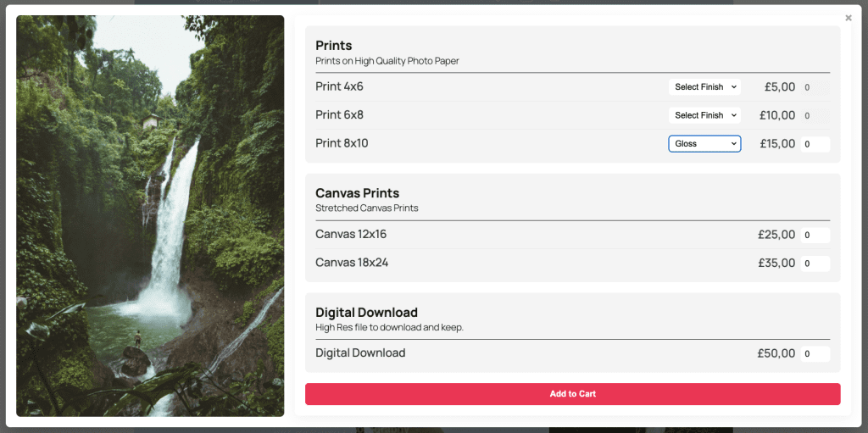Click the £50,00 Digital Download quantity field
Screen dimensions: 868x433
pyautogui.click(x=815, y=353)
